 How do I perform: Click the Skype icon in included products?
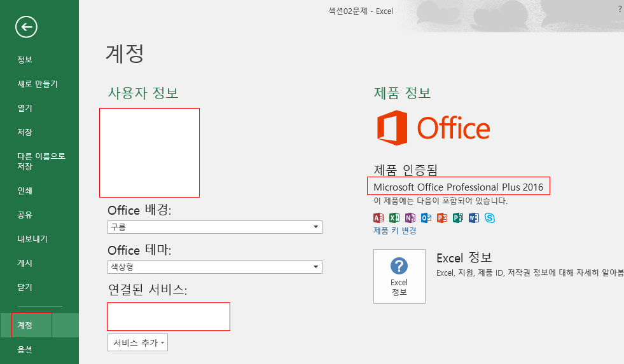(489, 218)
